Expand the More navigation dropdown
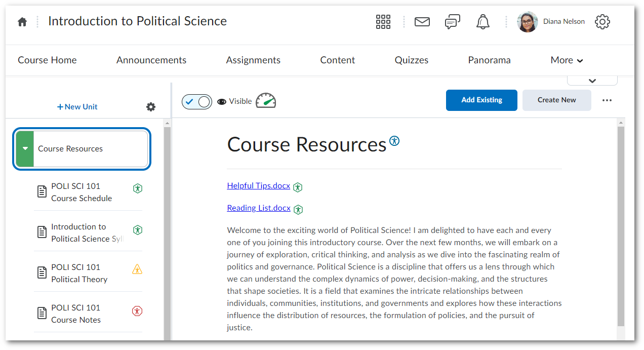 567,60
